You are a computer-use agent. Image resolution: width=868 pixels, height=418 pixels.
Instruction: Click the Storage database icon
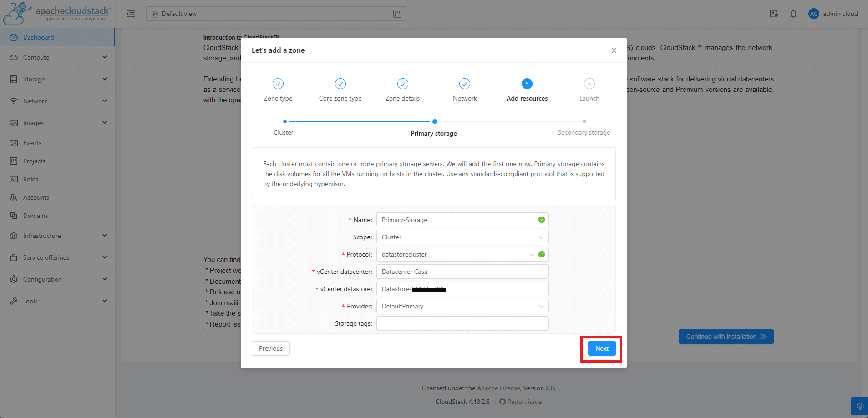[14, 79]
